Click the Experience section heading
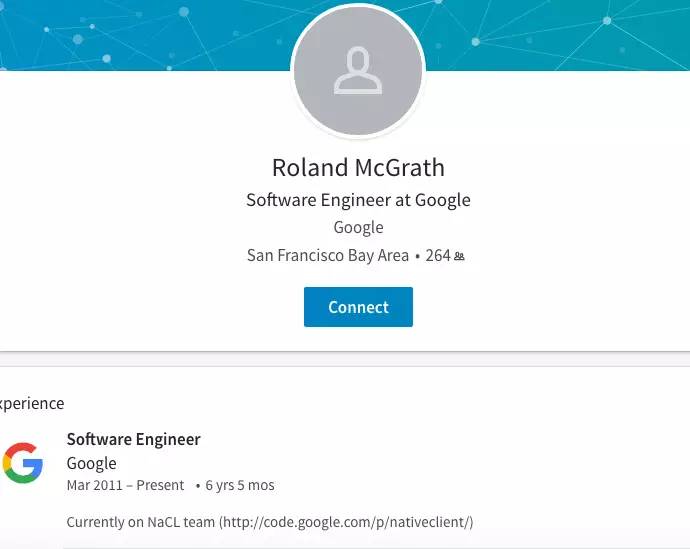 pyautogui.click(x=32, y=404)
